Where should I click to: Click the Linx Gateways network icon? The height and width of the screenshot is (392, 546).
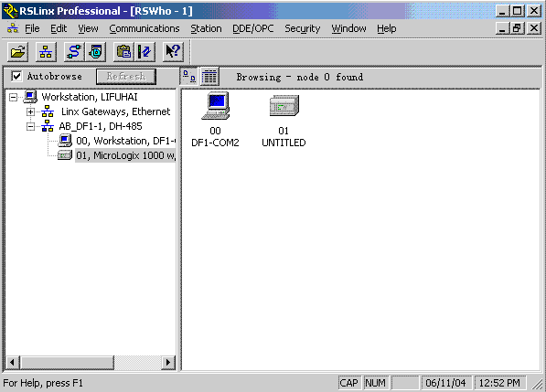coord(48,111)
